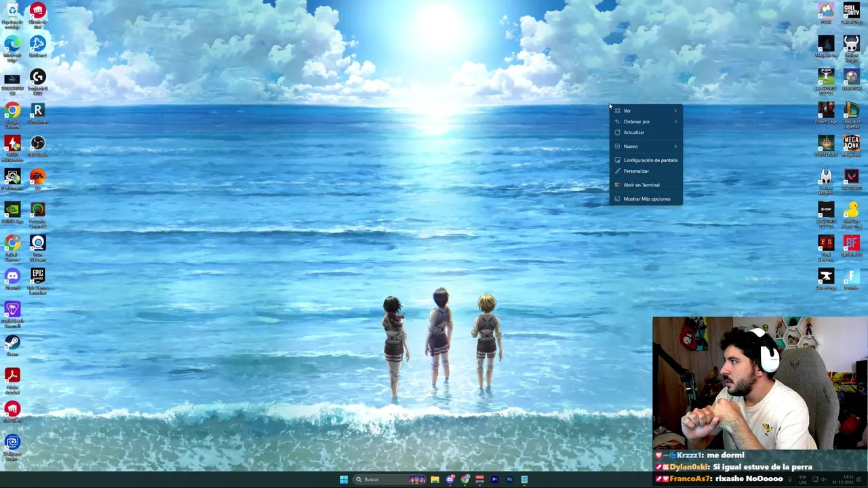Open Chrome from the taskbar

tap(465, 480)
